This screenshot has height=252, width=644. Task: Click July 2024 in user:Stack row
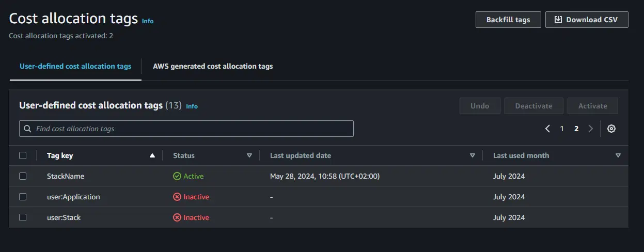(509, 217)
